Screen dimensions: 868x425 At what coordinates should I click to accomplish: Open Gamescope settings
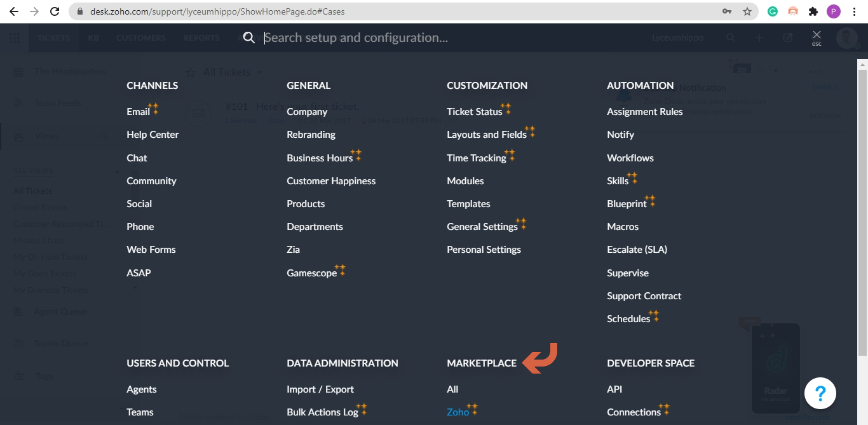tap(311, 273)
